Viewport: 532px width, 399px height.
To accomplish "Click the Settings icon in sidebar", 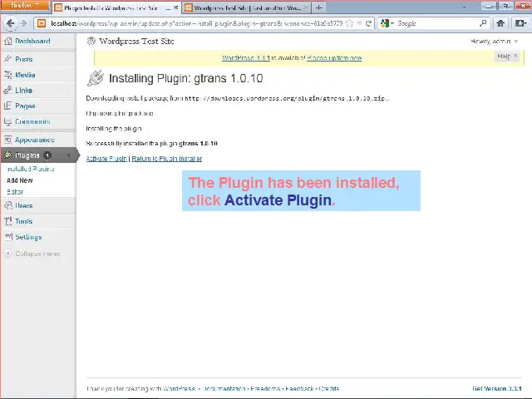I will point(7,237).
